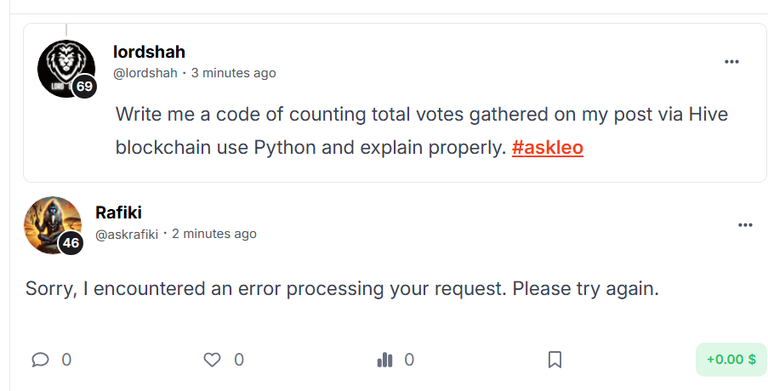This screenshot has width=768, height=391.
Task: Visit the @lordshah handle link
Action: [145, 73]
